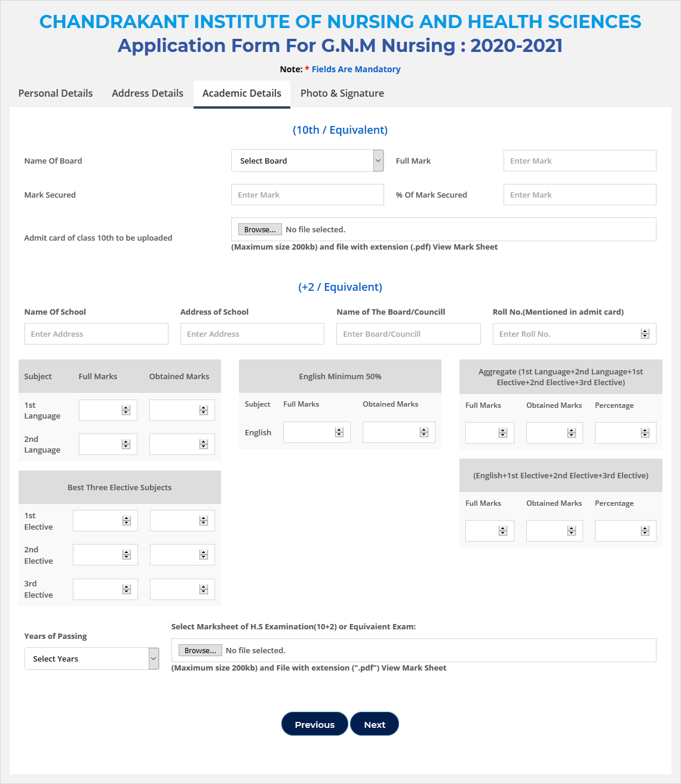The image size is (681, 784).
Task: Click the Enter Board/Councill input
Action: (x=409, y=334)
